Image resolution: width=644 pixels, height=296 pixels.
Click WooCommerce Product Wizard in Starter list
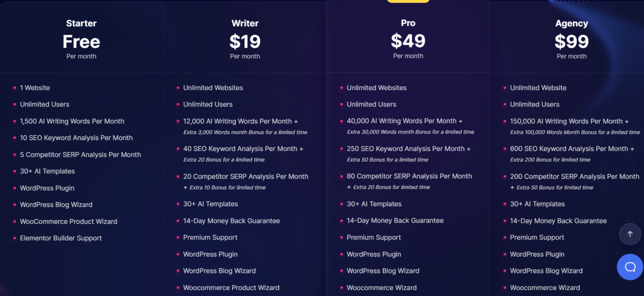[69, 221]
